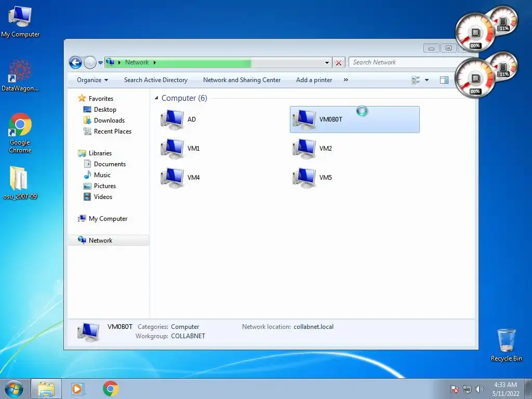Click the volume speaker tray icon
Image resolution: width=532 pixels, height=399 pixels.
pos(479,389)
